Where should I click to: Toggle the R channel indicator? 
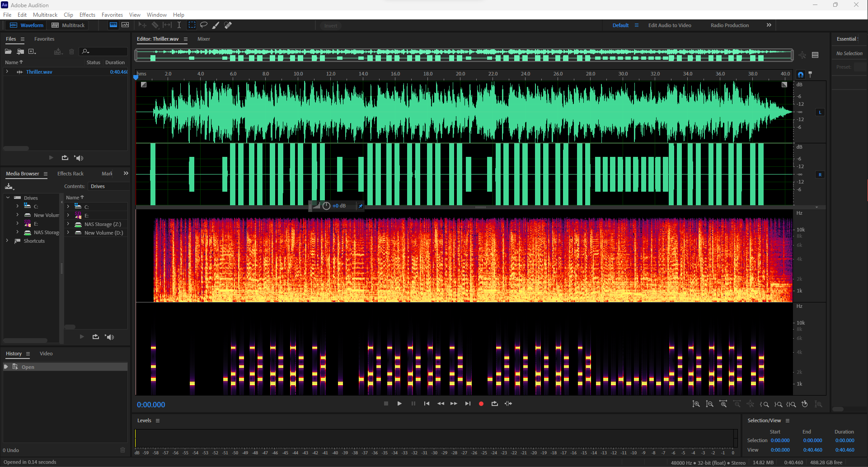coord(820,175)
